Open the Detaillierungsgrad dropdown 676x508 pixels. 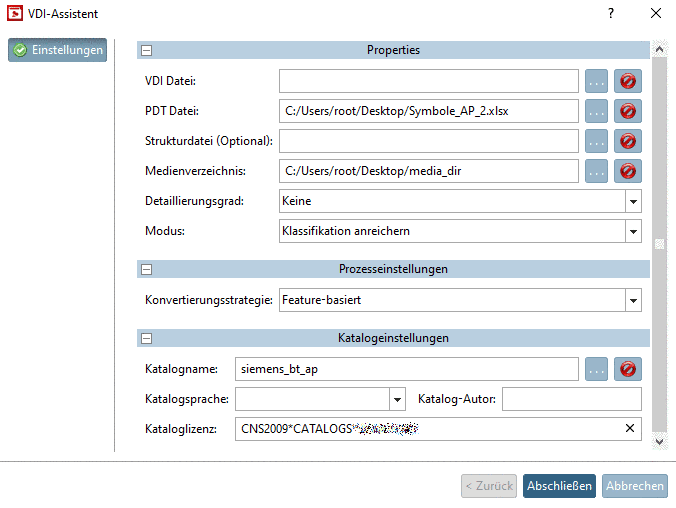pos(633,201)
